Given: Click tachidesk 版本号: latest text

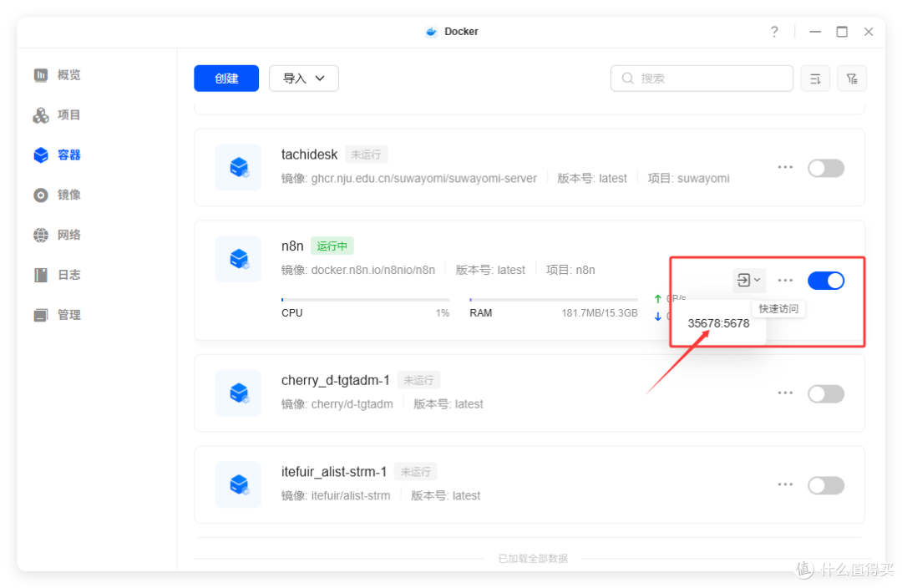Looking at the screenshot, I should point(592,179).
